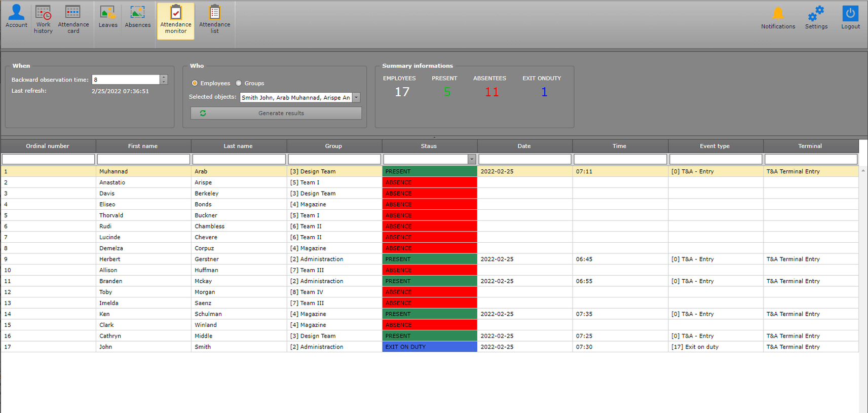Click the blue EXIT ON DUTY status cell
Image resolution: width=868 pixels, height=413 pixels.
point(429,347)
